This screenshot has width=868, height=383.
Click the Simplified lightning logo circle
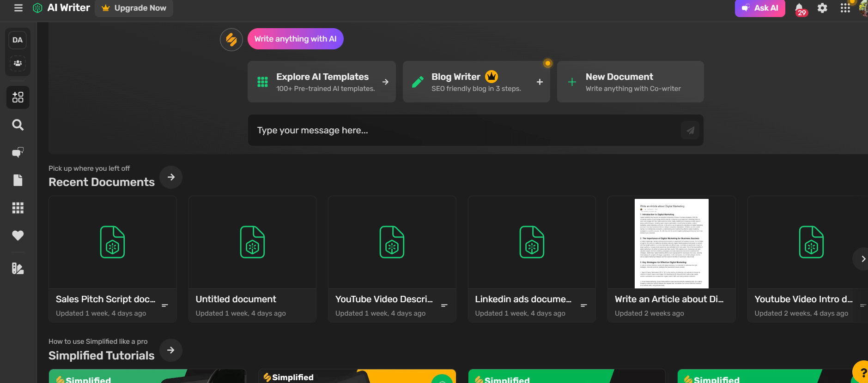pos(231,40)
